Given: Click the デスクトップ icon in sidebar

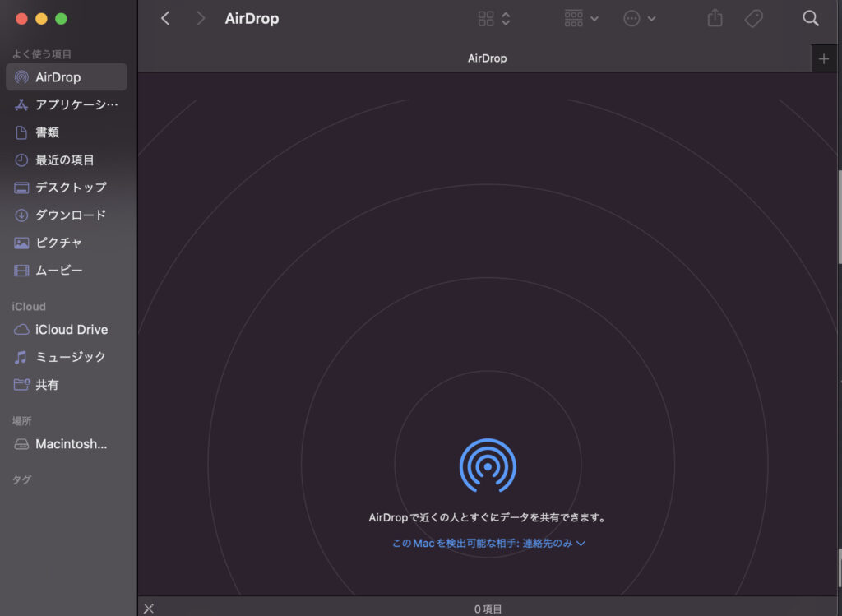Looking at the screenshot, I should tap(21, 188).
